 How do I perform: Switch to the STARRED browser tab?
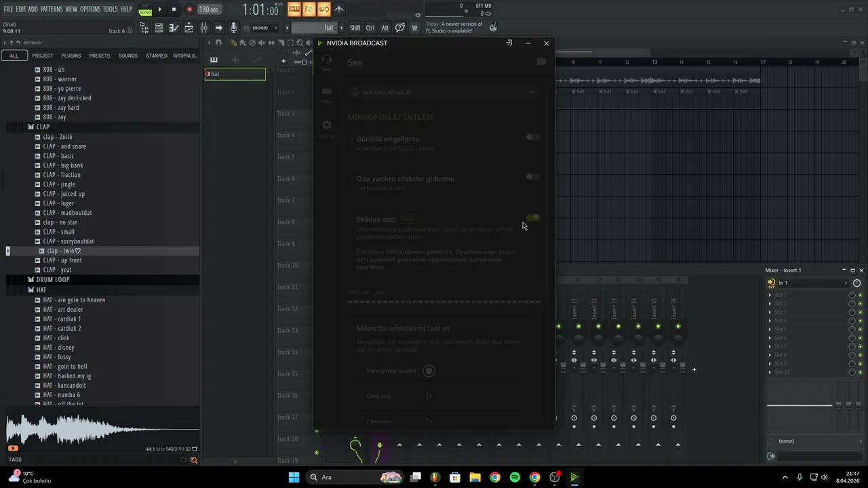click(157, 56)
